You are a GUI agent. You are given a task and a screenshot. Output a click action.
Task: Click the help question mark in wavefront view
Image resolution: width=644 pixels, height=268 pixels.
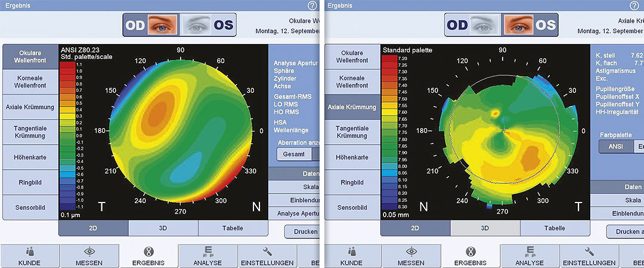coord(312,5)
